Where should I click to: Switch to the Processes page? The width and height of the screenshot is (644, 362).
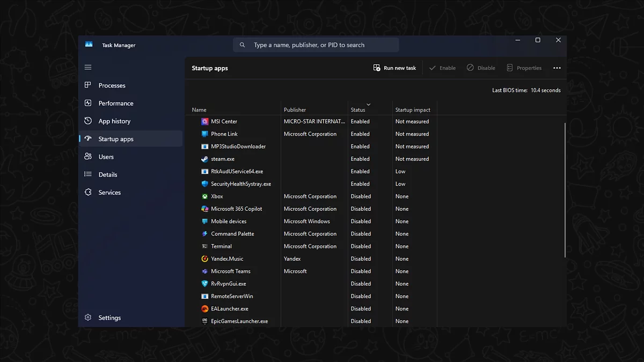pos(112,86)
